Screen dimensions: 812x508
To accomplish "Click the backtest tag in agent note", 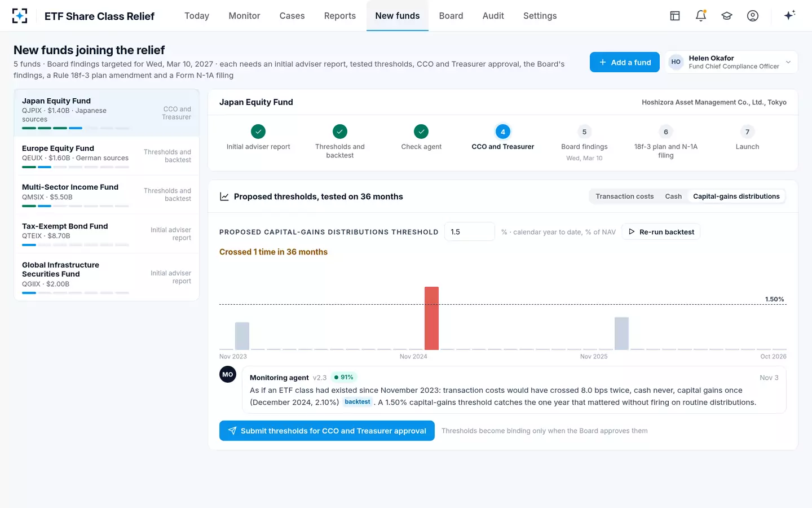I will (x=358, y=402).
